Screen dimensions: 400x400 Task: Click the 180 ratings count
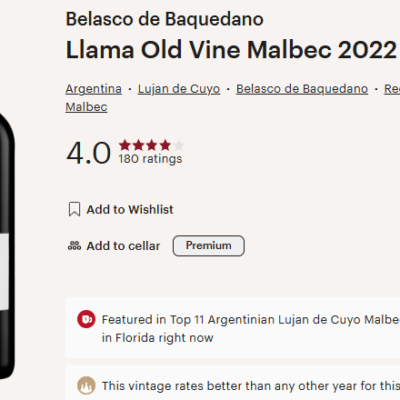click(150, 159)
